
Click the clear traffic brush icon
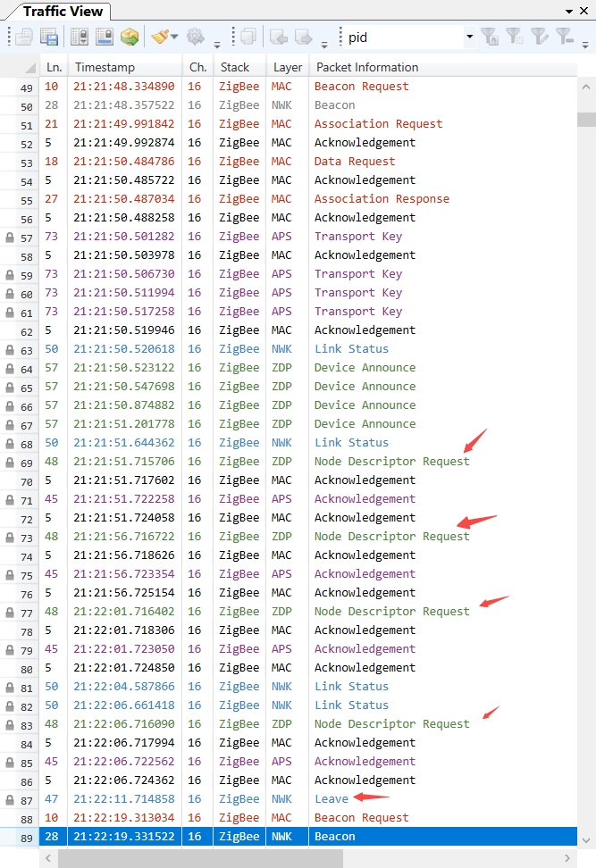(161, 38)
